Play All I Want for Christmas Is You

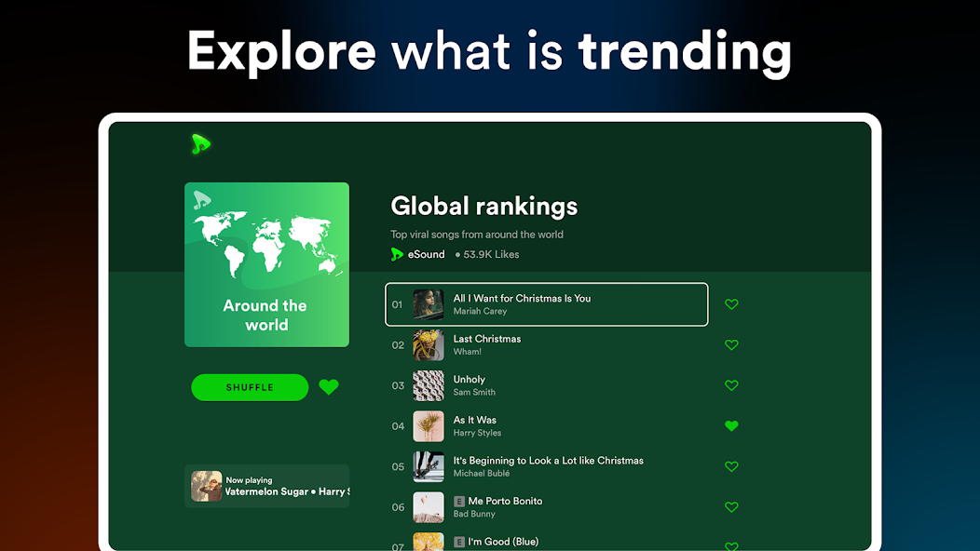click(x=546, y=304)
